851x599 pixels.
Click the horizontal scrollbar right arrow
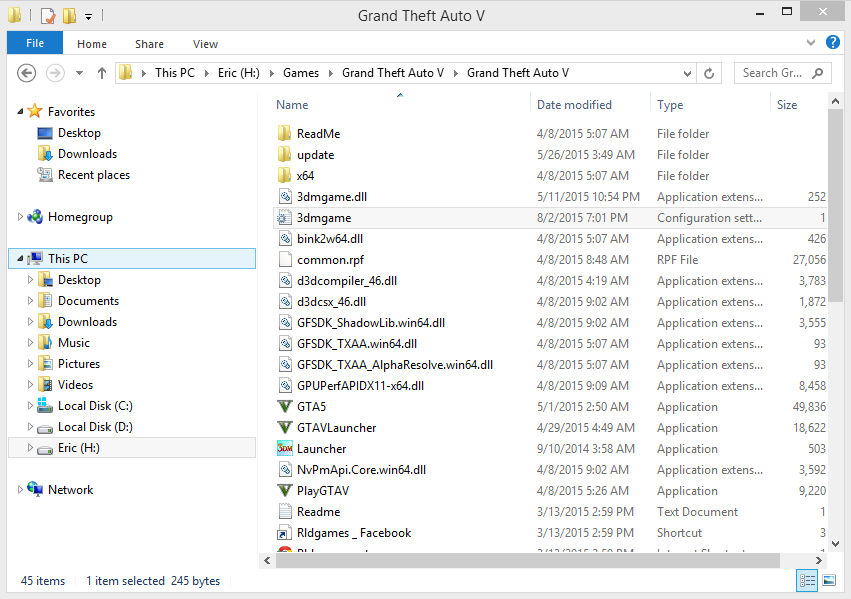click(819, 560)
